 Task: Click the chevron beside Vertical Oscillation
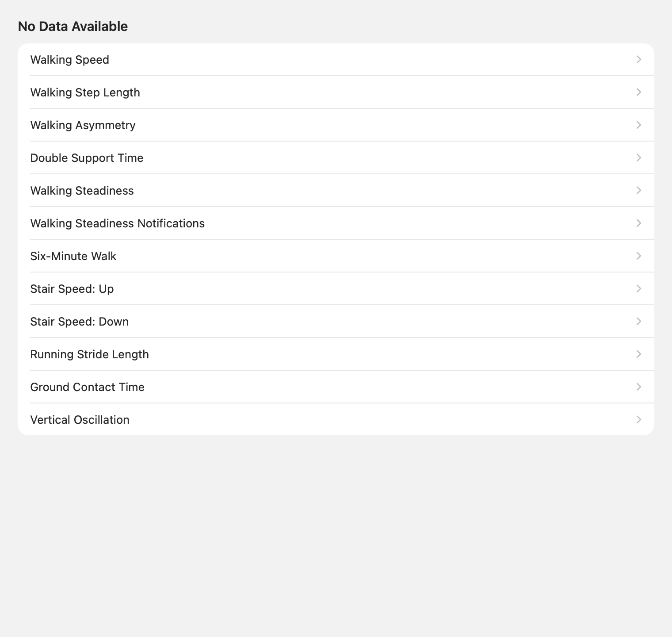point(639,419)
